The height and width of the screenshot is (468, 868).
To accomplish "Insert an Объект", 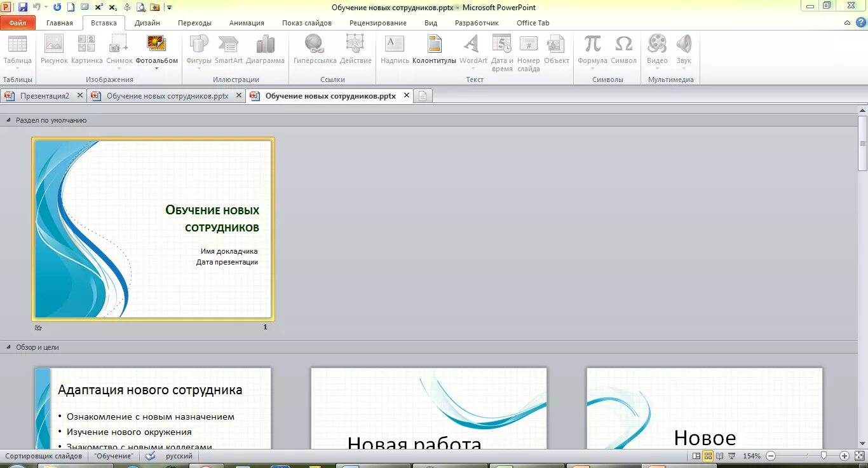I will tap(557, 50).
